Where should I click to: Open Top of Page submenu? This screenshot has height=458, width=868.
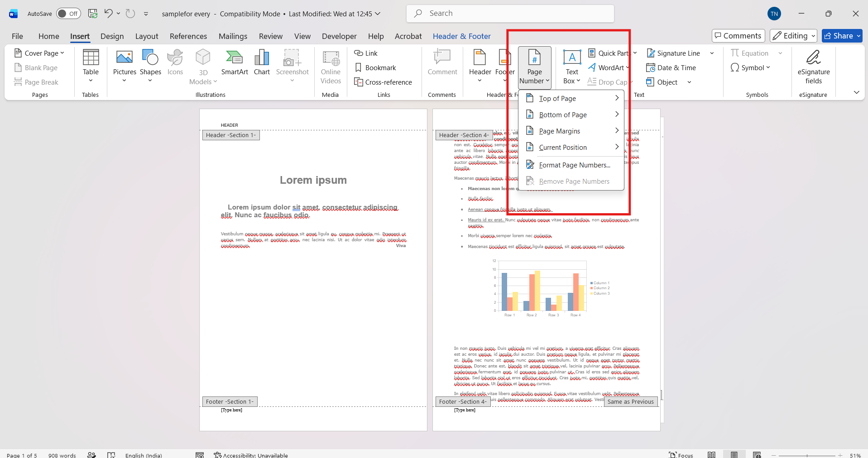(571, 98)
